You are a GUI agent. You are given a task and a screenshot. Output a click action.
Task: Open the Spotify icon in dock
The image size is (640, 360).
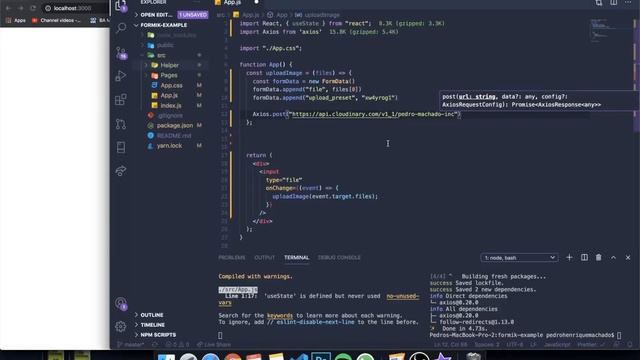click(343, 356)
